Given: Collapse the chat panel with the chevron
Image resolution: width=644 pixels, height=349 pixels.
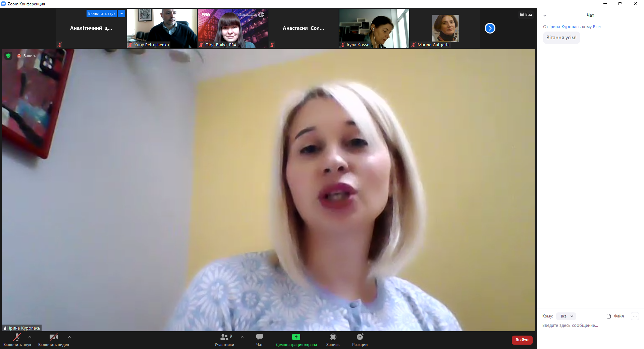Looking at the screenshot, I should (x=545, y=15).
